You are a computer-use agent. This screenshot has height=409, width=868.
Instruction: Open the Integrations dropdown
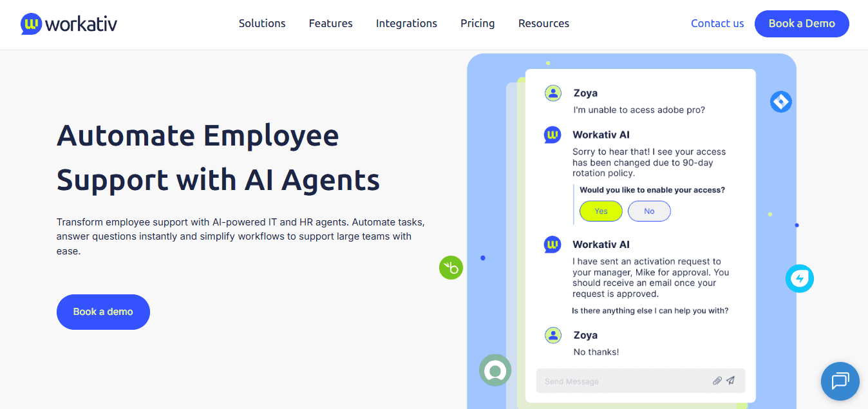coord(406,23)
